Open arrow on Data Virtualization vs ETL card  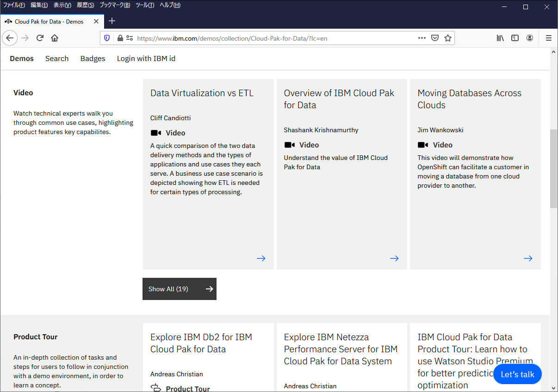261,258
